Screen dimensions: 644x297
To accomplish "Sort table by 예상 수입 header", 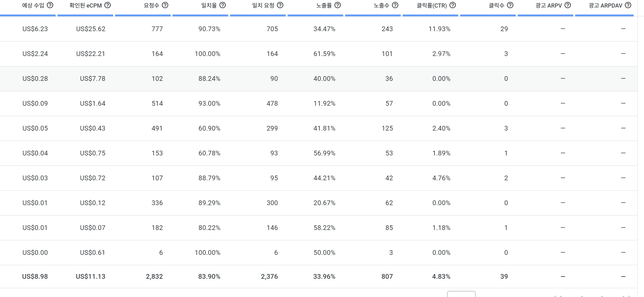I will 33,5.
